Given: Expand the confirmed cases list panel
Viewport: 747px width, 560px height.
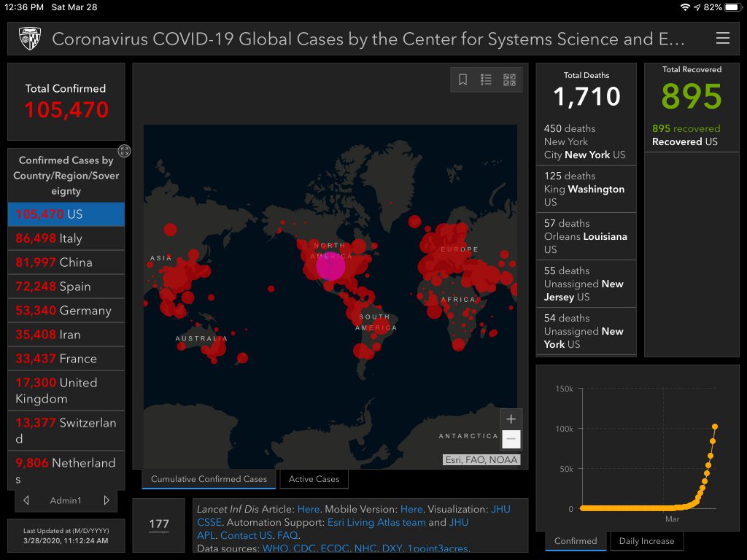Looking at the screenshot, I should point(125,151).
